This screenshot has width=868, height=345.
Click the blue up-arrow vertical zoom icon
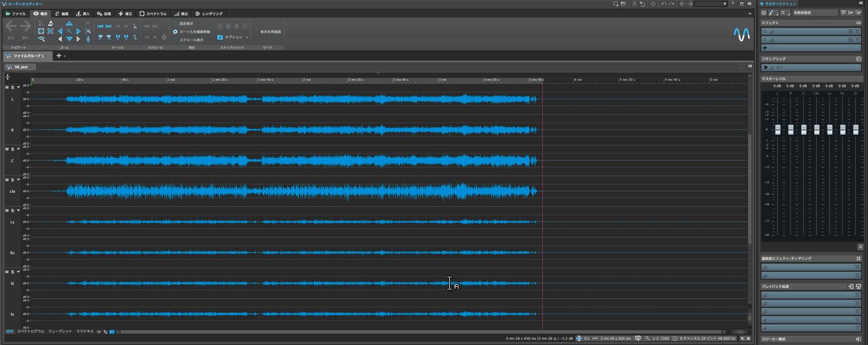tap(69, 23)
